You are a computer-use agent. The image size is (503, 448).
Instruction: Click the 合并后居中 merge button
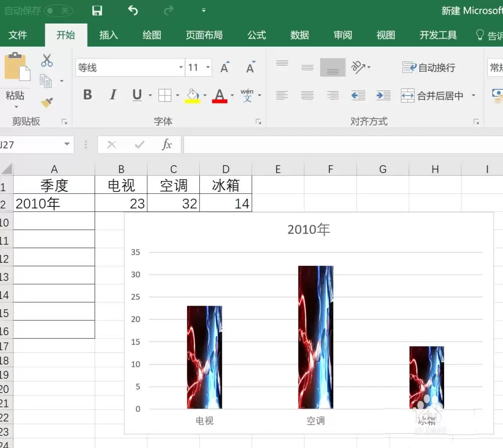point(432,95)
